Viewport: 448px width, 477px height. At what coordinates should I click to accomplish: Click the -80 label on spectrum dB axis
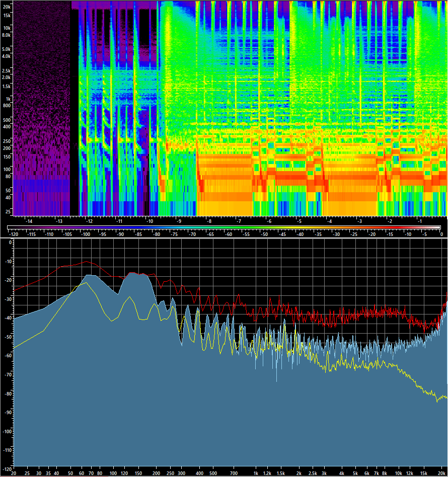(8, 393)
